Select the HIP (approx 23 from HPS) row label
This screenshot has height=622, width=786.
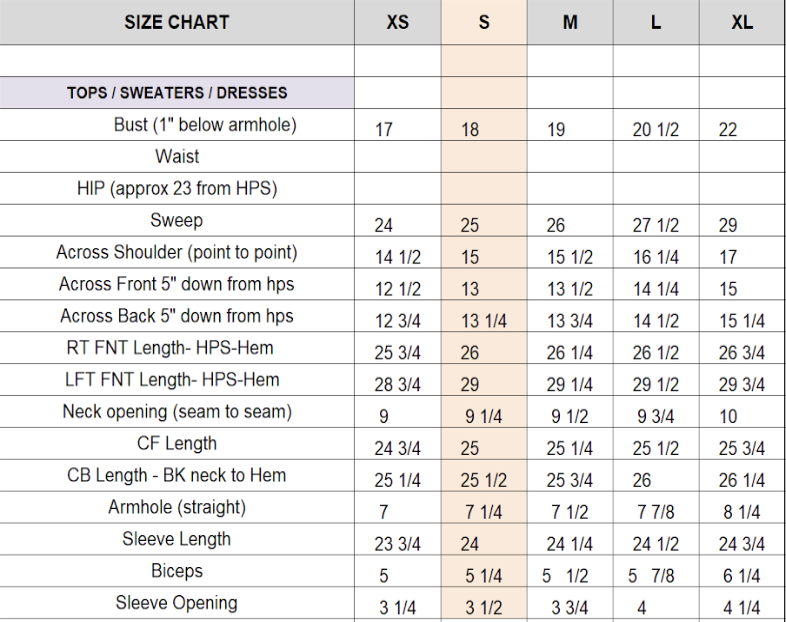coord(177,188)
